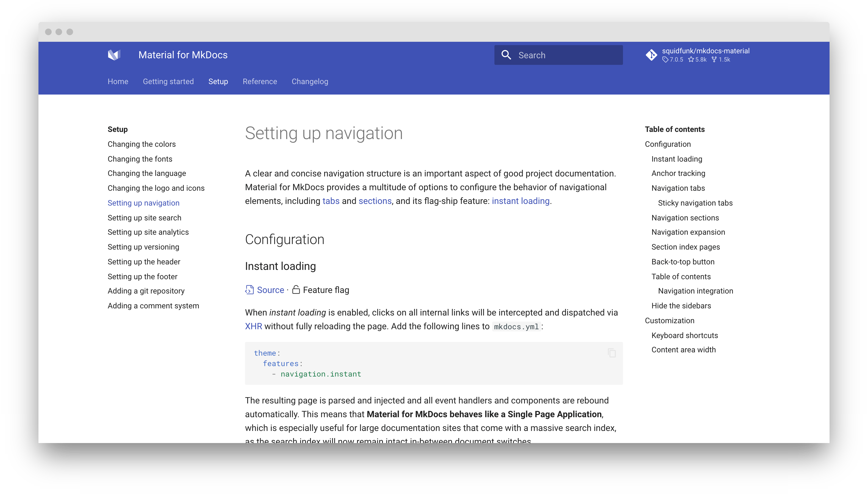The image size is (868, 498).
Task: Select 'Changing the logo and icons' sidebar entry
Action: pos(156,188)
